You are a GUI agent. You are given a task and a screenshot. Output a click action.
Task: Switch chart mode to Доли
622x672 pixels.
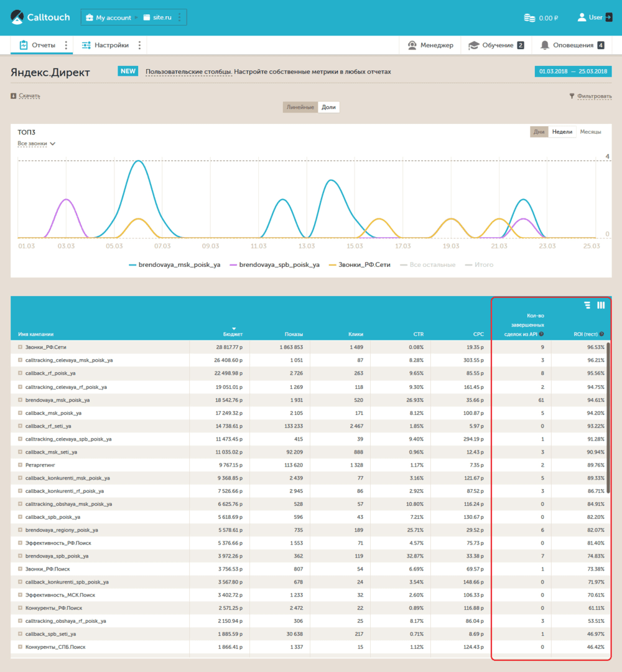pyautogui.click(x=328, y=107)
